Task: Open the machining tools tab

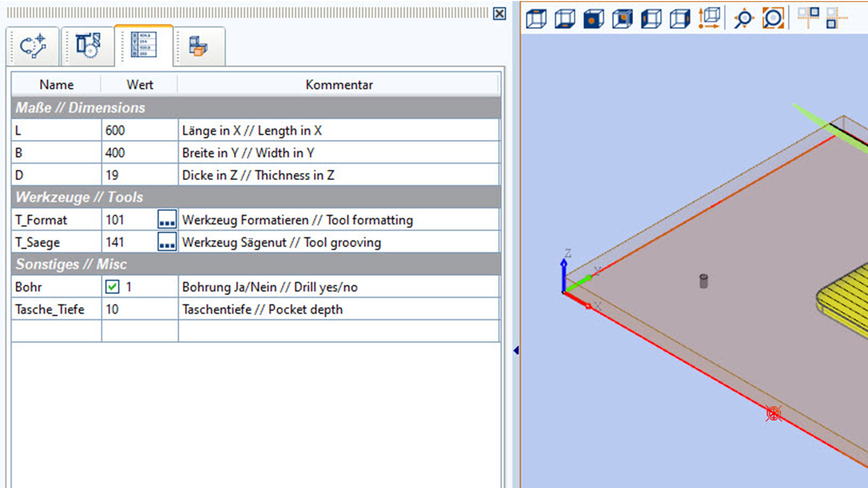Action: point(88,46)
